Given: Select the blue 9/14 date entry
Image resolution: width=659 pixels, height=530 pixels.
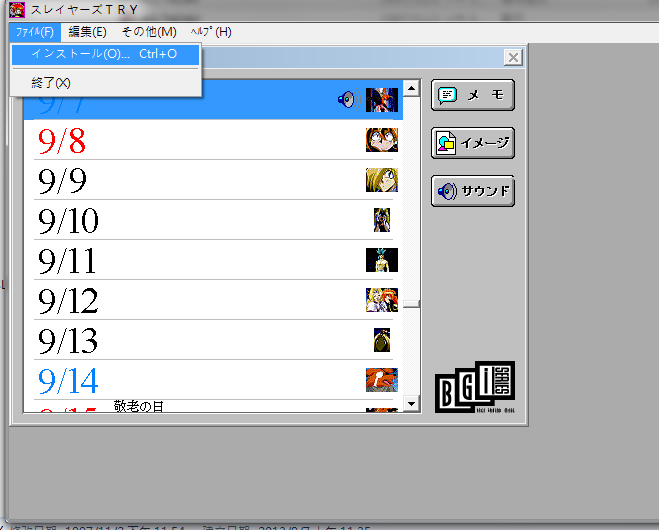Looking at the screenshot, I should click(x=68, y=381).
